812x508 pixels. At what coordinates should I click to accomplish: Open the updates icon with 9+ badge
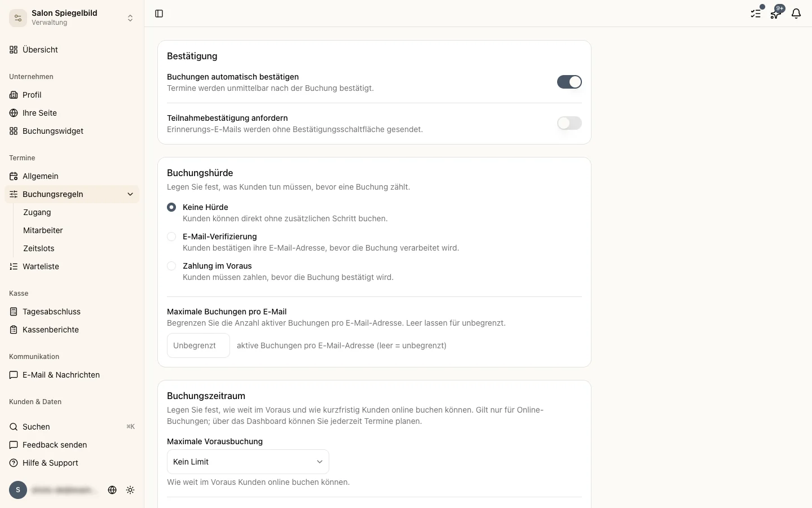point(776,14)
